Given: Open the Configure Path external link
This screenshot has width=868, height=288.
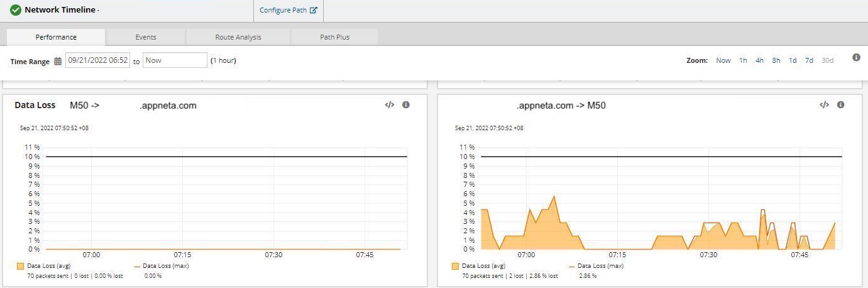Looking at the screenshot, I should pos(288,10).
